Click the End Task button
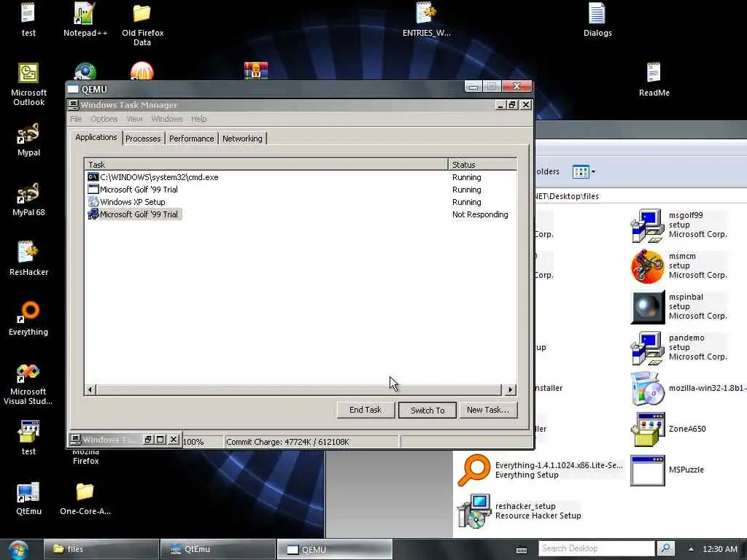This screenshot has height=560, width=747. (x=365, y=410)
